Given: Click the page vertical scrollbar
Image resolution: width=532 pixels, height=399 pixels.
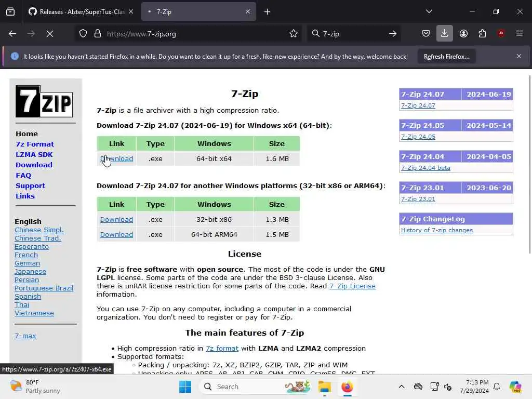Looking at the screenshot, I should [x=529, y=165].
